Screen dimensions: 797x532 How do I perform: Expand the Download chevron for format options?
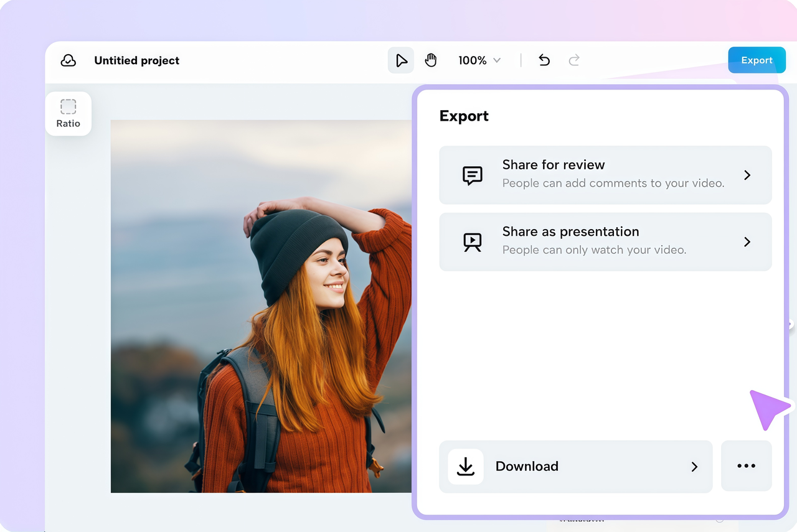click(x=694, y=466)
